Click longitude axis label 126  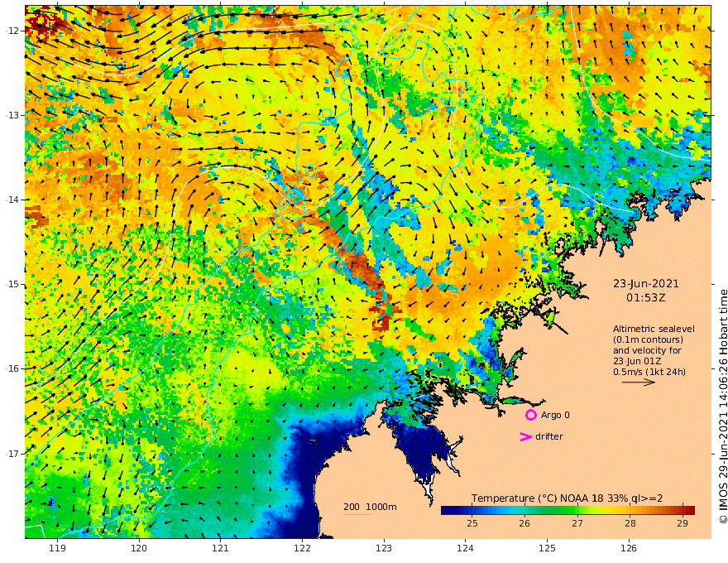(x=629, y=548)
